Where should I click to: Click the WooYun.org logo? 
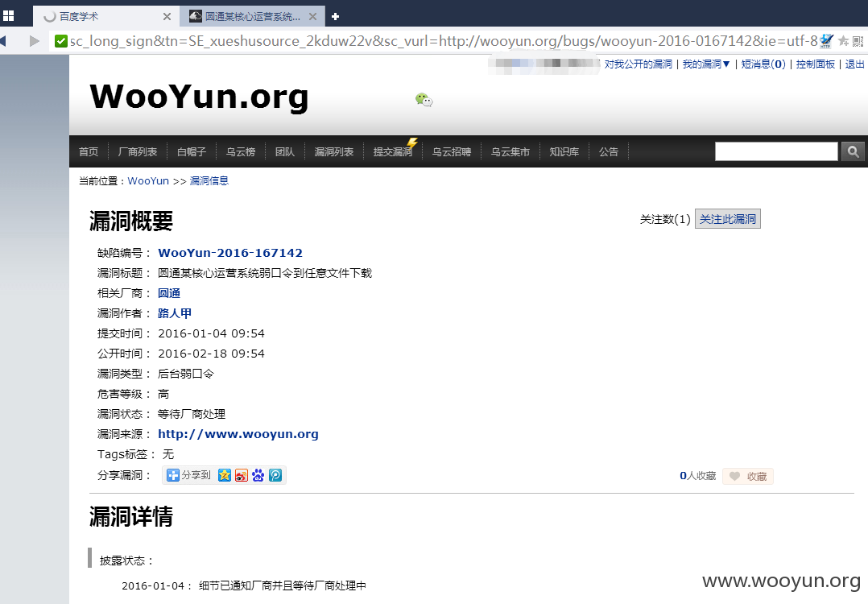pos(199,97)
